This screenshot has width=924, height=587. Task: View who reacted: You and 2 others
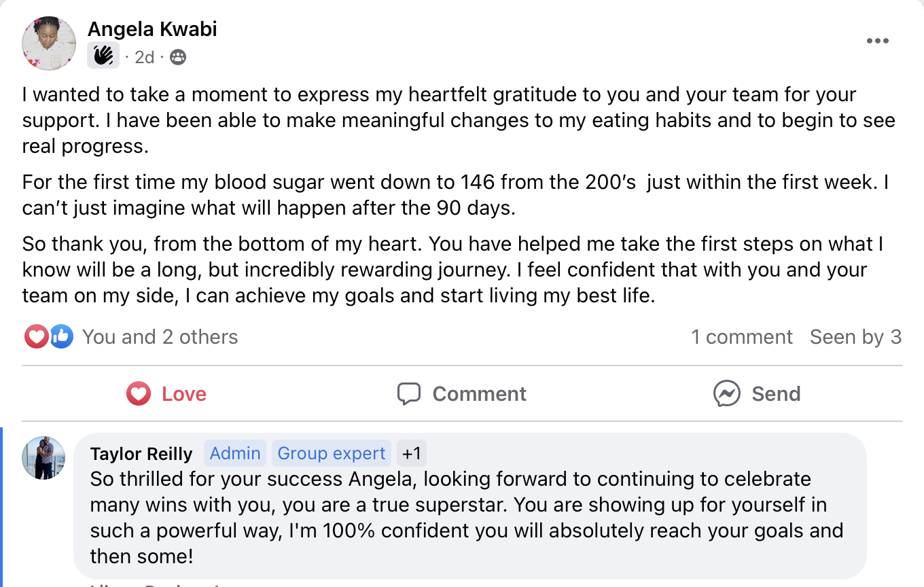tap(160, 337)
